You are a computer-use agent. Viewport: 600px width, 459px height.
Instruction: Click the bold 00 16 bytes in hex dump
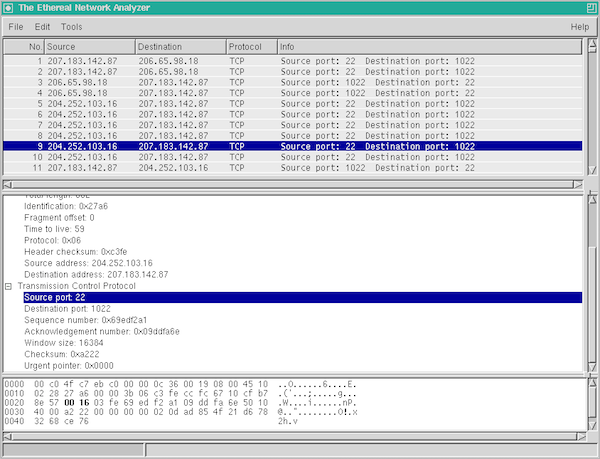77,403
